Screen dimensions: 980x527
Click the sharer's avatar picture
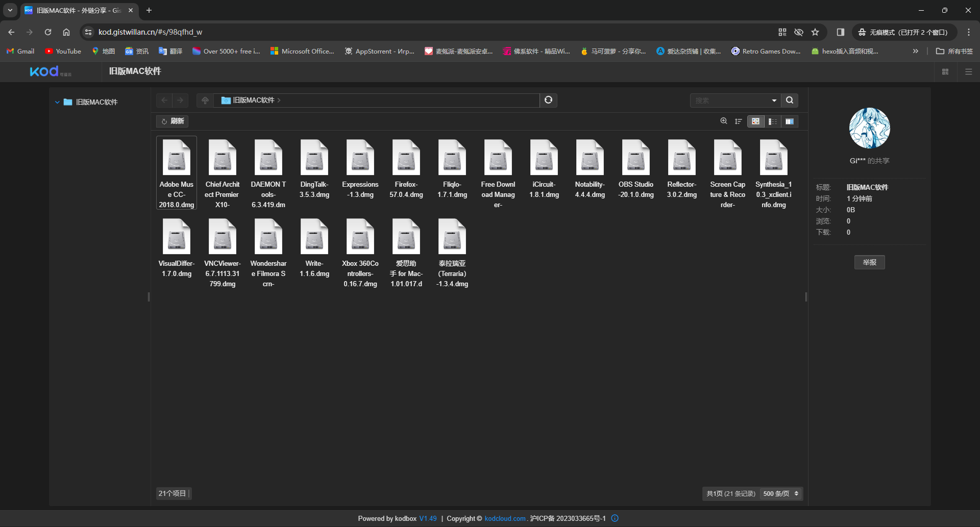(870, 128)
